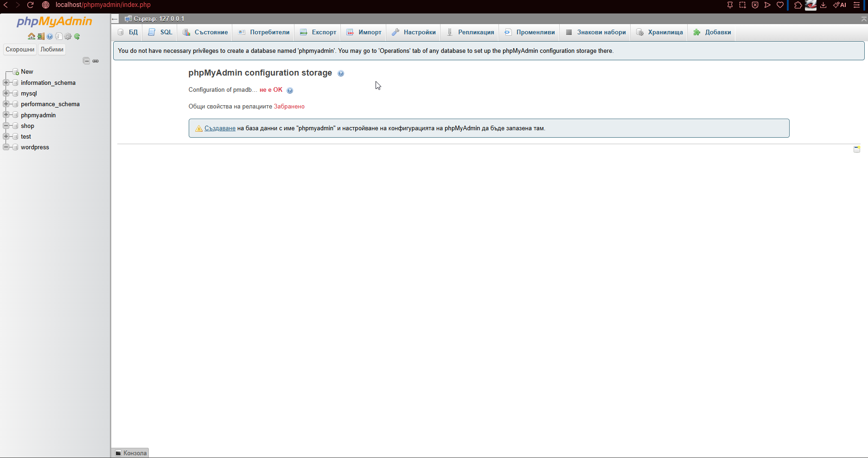The width and height of the screenshot is (868, 458).
Task: Open help icon next to 'не е OK'
Action: (290, 90)
